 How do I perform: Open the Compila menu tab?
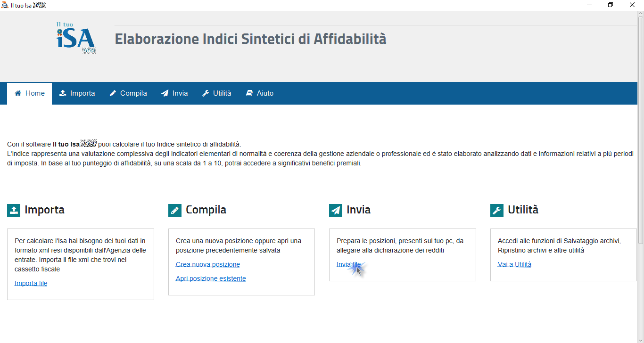[x=128, y=93]
